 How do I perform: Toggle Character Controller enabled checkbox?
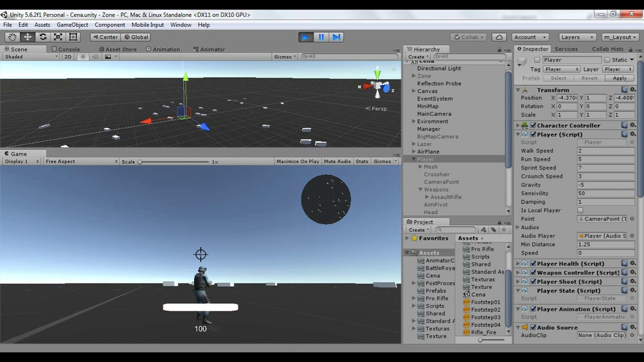tap(533, 125)
